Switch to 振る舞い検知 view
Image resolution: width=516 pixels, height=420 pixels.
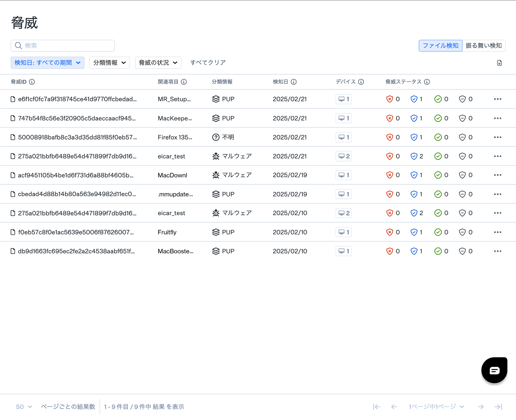point(484,46)
